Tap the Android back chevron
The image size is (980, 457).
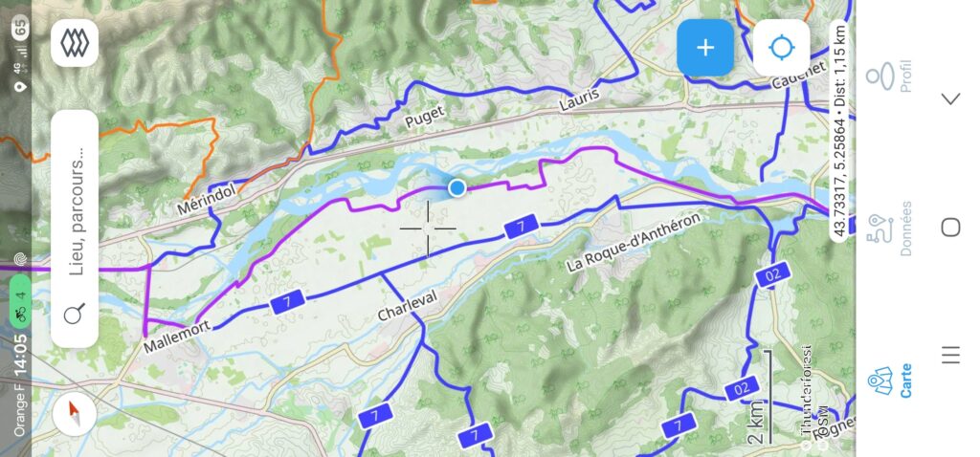(x=950, y=98)
